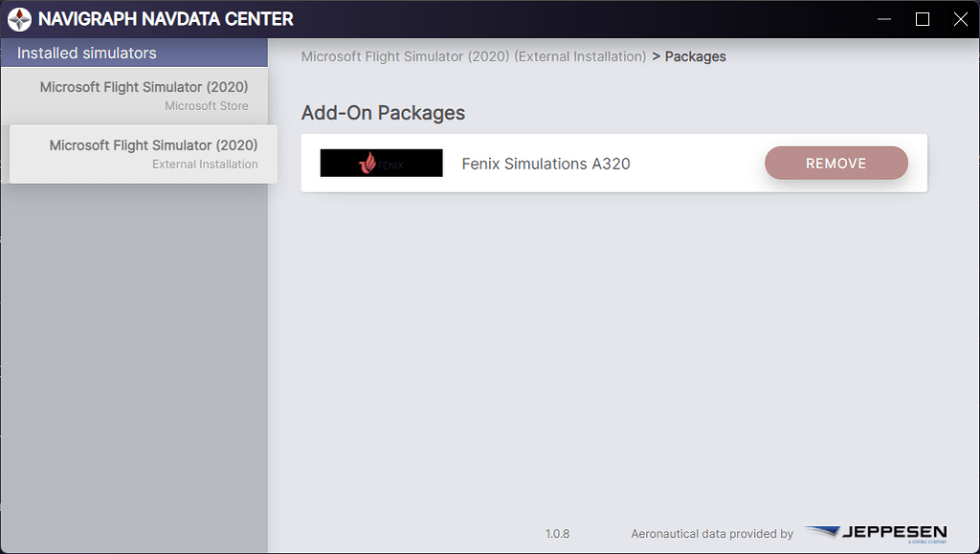Remove the Fenix Simulations A320 package
980x554 pixels.
(x=835, y=164)
